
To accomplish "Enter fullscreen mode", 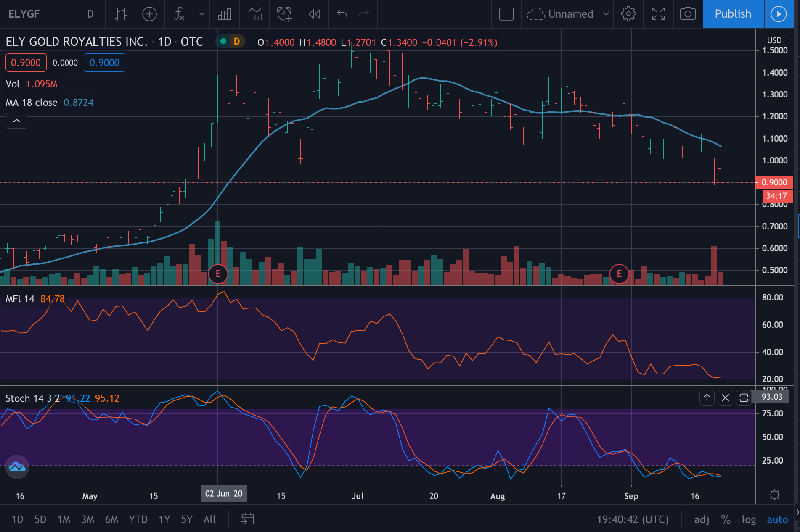I will point(658,14).
